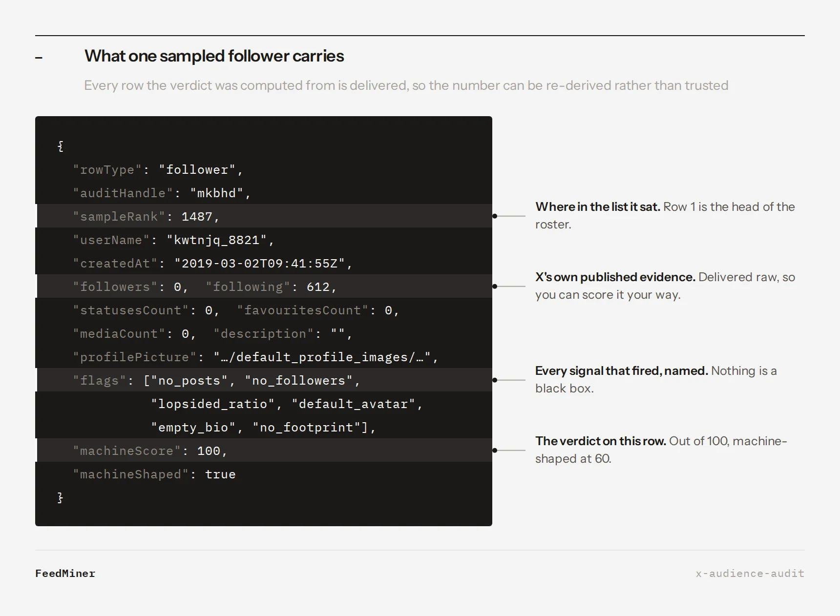
Task: Click the "no_posts" flag value
Action: click(x=189, y=380)
